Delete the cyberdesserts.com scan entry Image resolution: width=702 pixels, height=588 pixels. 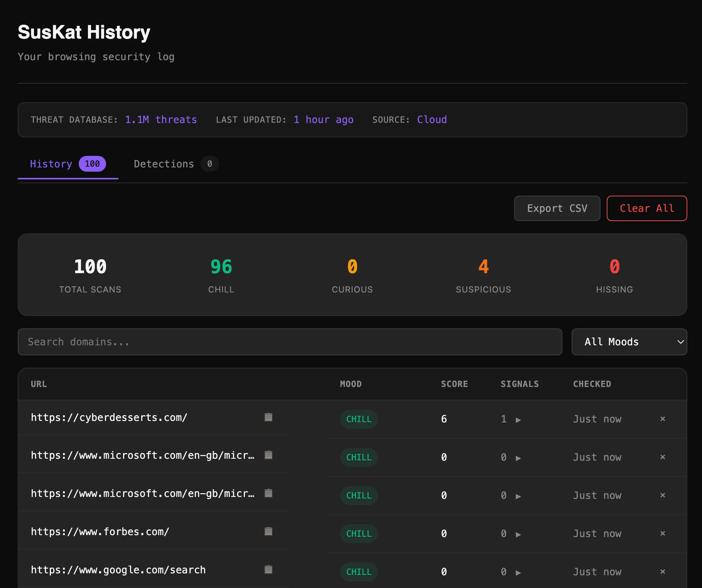(663, 419)
